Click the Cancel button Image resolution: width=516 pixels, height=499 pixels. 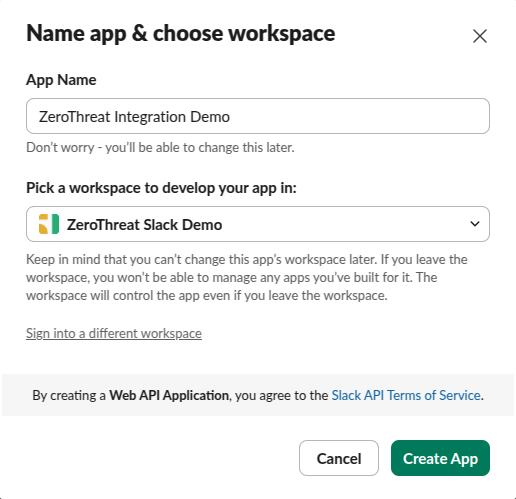339,458
